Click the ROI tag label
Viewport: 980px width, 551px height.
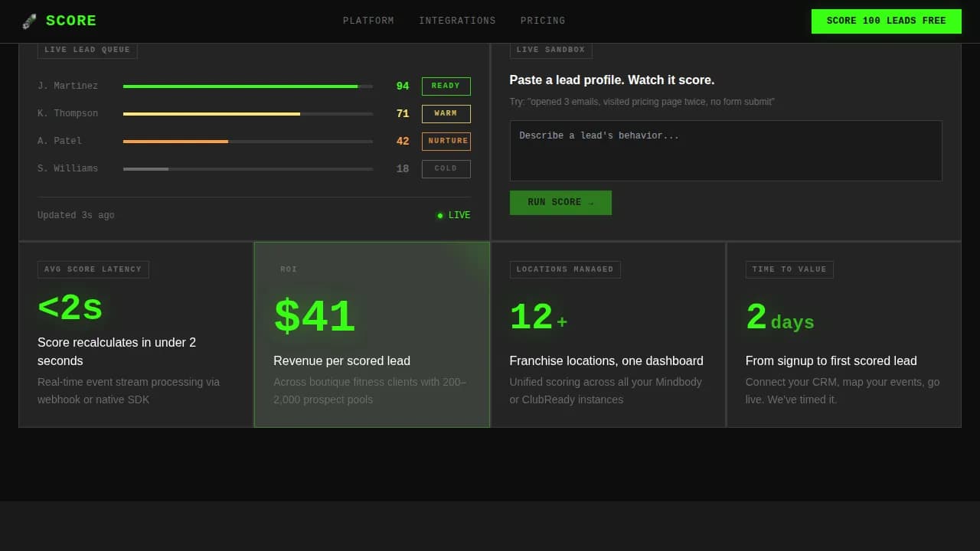289,269
